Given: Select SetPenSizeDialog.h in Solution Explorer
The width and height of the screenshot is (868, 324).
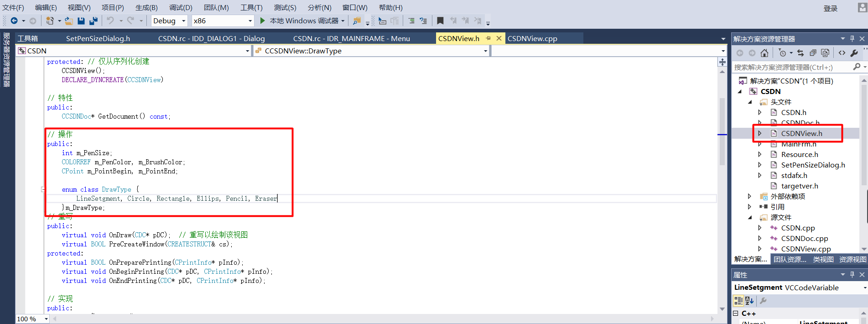Looking at the screenshot, I should (813, 165).
